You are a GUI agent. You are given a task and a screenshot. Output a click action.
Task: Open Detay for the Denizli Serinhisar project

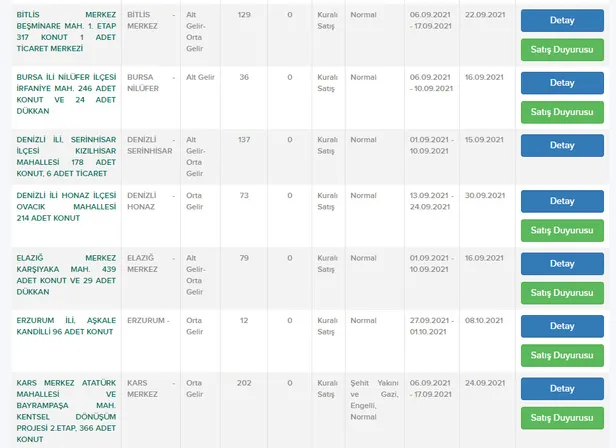562,145
